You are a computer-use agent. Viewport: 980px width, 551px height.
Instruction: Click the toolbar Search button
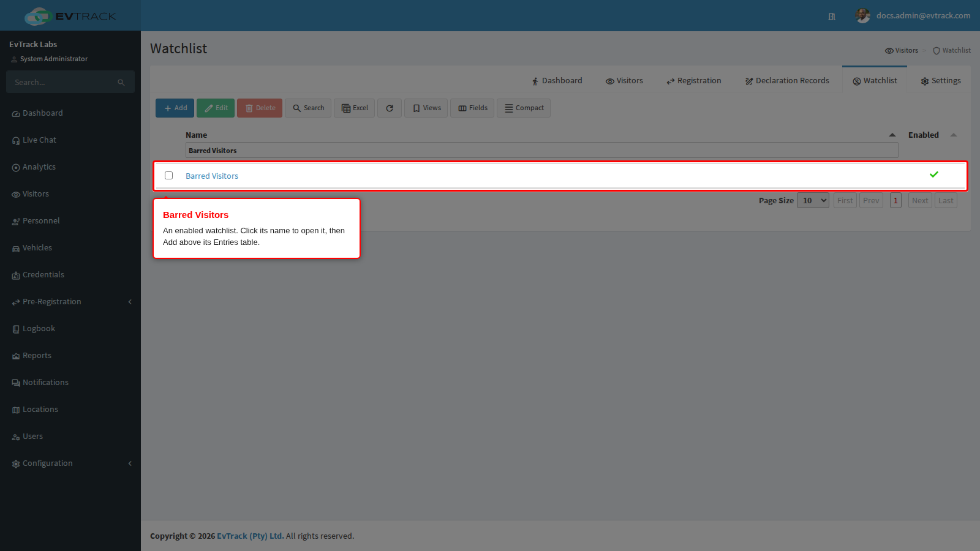(308, 108)
